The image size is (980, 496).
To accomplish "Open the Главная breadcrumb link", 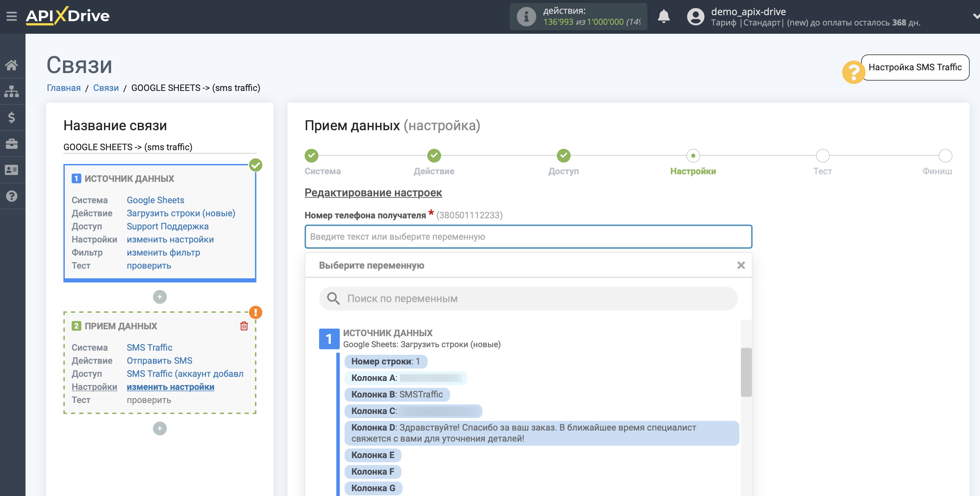I will tap(63, 88).
